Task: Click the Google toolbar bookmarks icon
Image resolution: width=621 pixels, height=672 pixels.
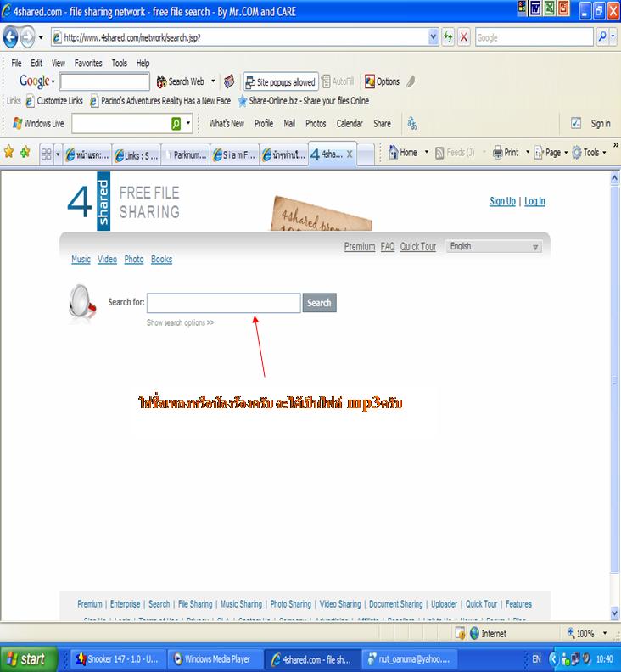Action: tap(229, 81)
